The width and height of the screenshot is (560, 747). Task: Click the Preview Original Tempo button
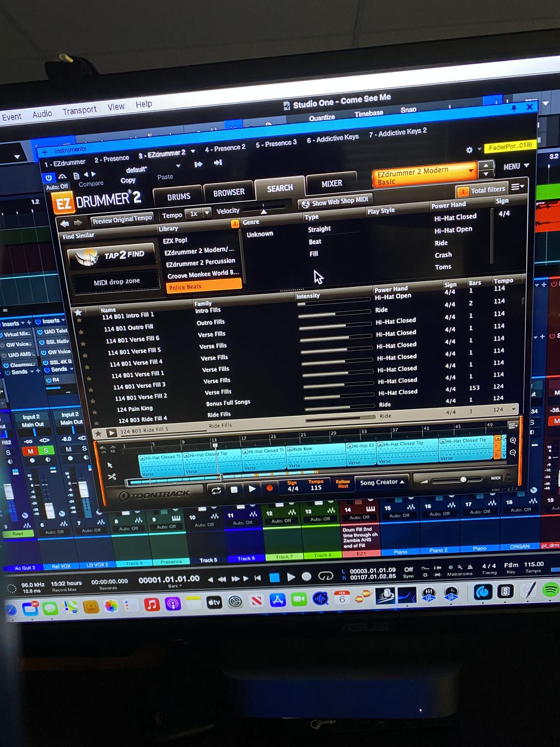point(122,219)
